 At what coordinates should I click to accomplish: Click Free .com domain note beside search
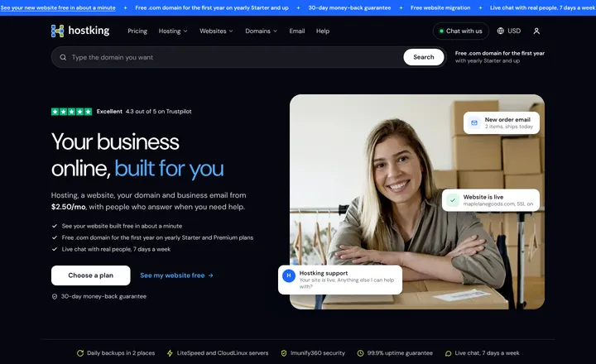[x=500, y=57]
